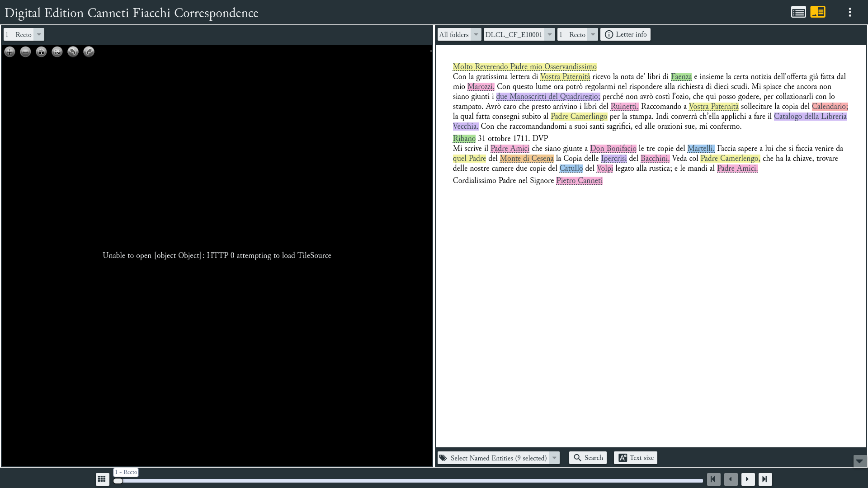
Task: Click the 'Monte di Cesena' entity
Action: pos(526,159)
